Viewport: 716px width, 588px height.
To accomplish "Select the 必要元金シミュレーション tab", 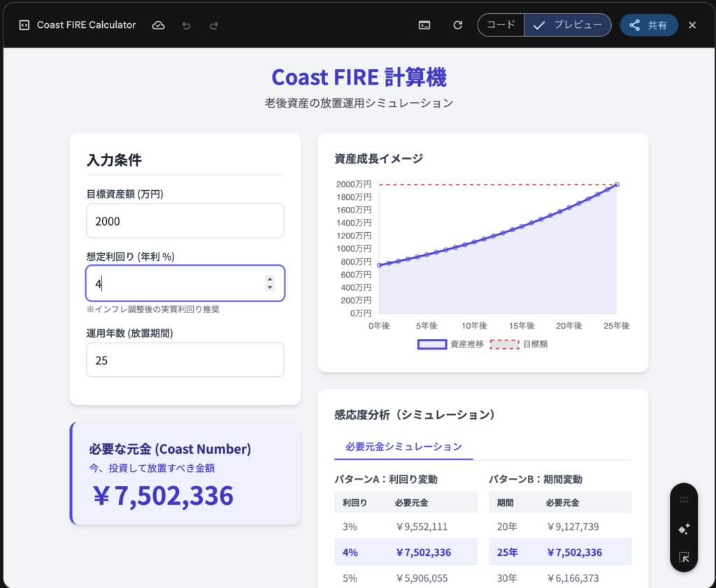I will (403, 447).
